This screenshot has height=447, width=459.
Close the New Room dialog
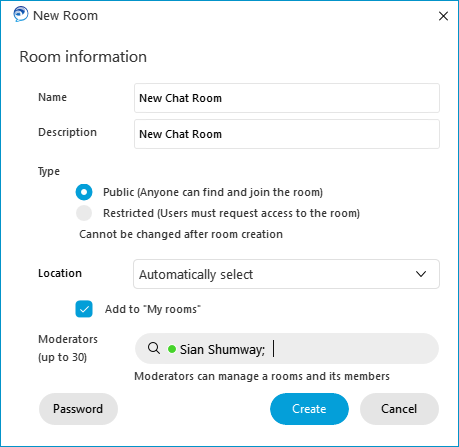coord(443,16)
